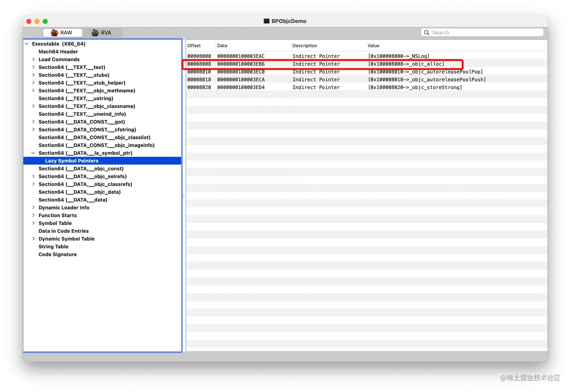Select Section64 (__TEXT,__unwind_info) item
The height and width of the screenshot is (392, 571).
tap(82, 114)
